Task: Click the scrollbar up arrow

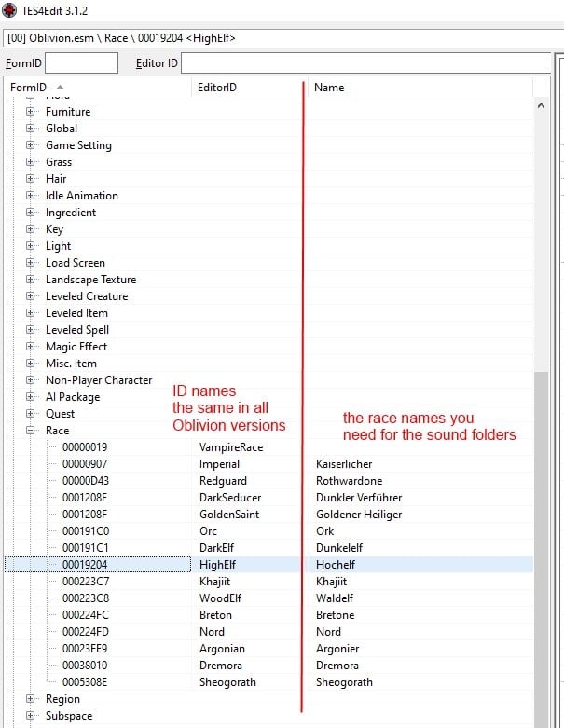Action: pyautogui.click(x=541, y=106)
